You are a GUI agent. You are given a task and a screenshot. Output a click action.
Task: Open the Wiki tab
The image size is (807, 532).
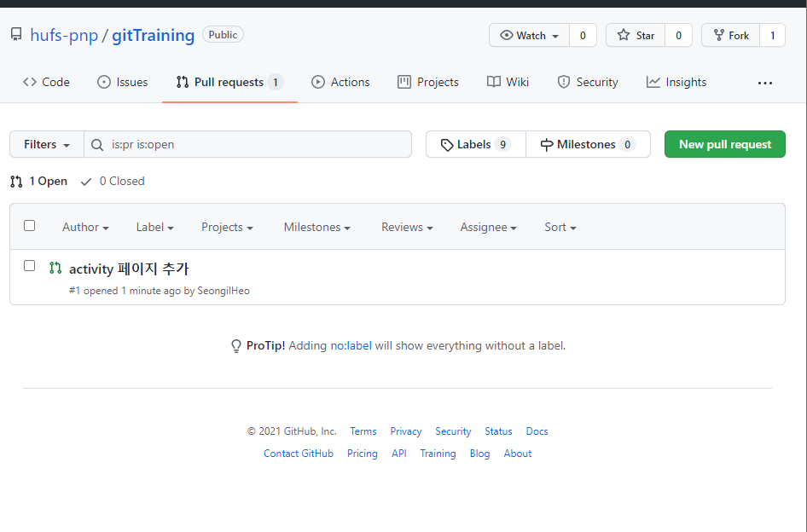tap(508, 82)
